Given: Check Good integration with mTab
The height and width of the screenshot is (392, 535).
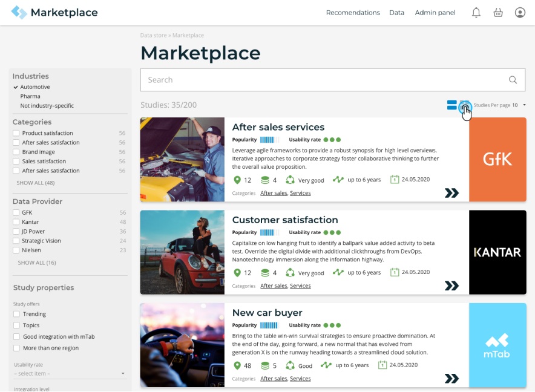Looking at the screenshot, I should [x=16, y=336].
